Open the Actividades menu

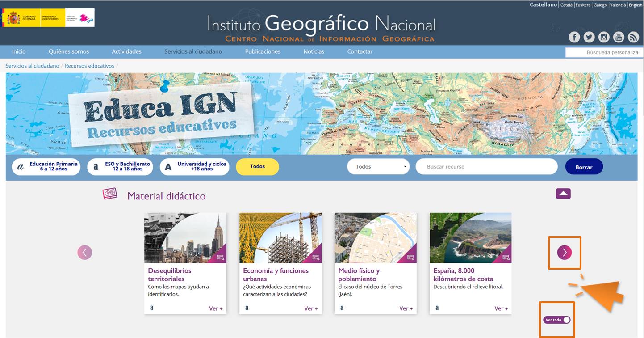coord(127,51)
